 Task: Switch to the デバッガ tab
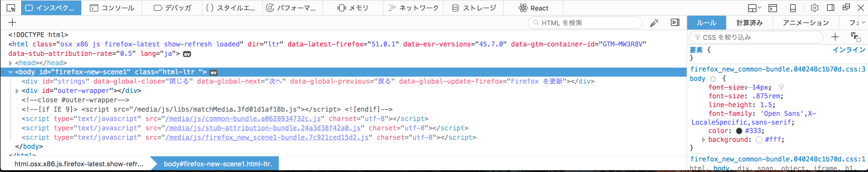172,8
